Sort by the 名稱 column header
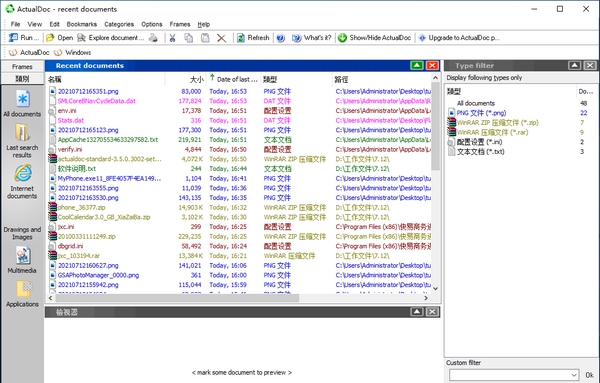Viewport: 600px width, 383px height. click(x=106, y=79)
